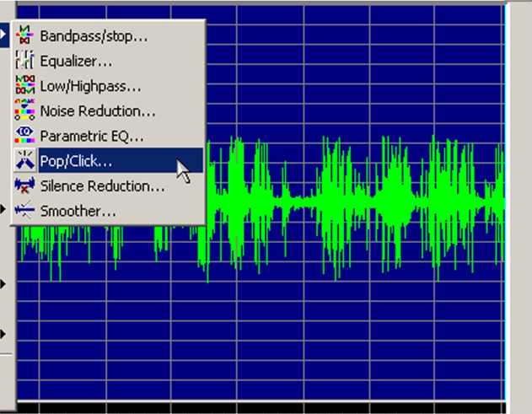The width and height of the screenshot is (532, 414).
Task: Click the Equalizer sliders icon
Action: click(24, 60)
